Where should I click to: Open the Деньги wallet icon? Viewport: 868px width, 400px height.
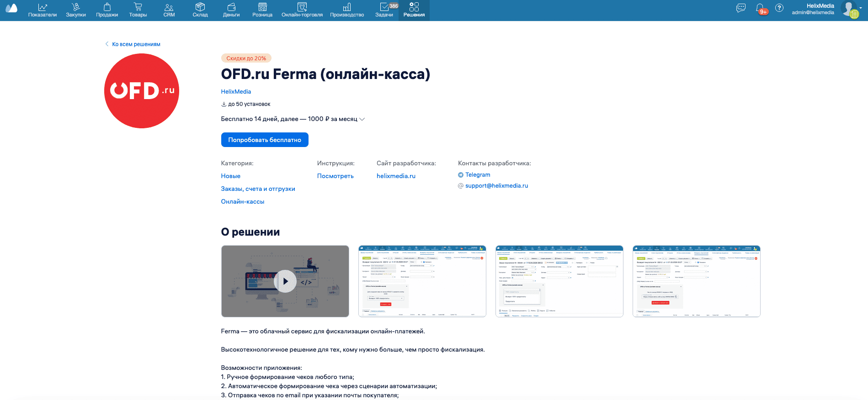click(x=231, y=7)
